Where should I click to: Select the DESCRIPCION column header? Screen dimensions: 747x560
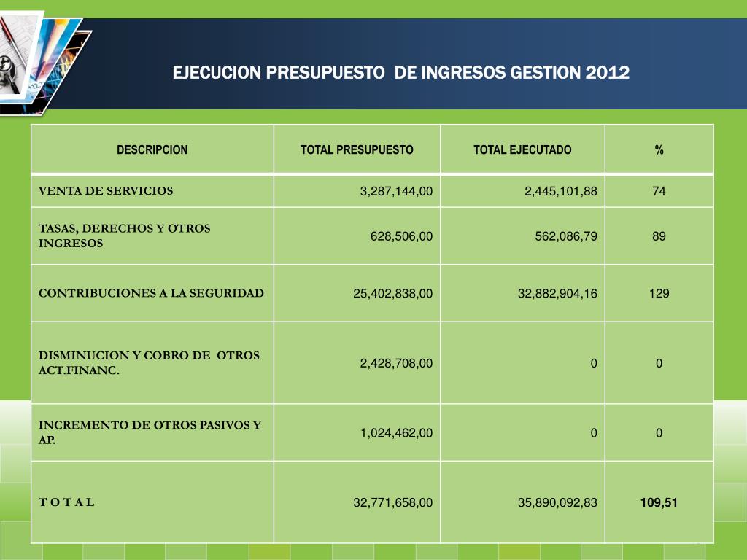coord(152,149)
